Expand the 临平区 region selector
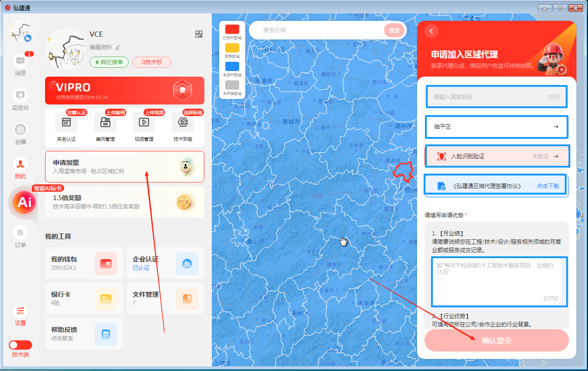 (x=497, y=127)
